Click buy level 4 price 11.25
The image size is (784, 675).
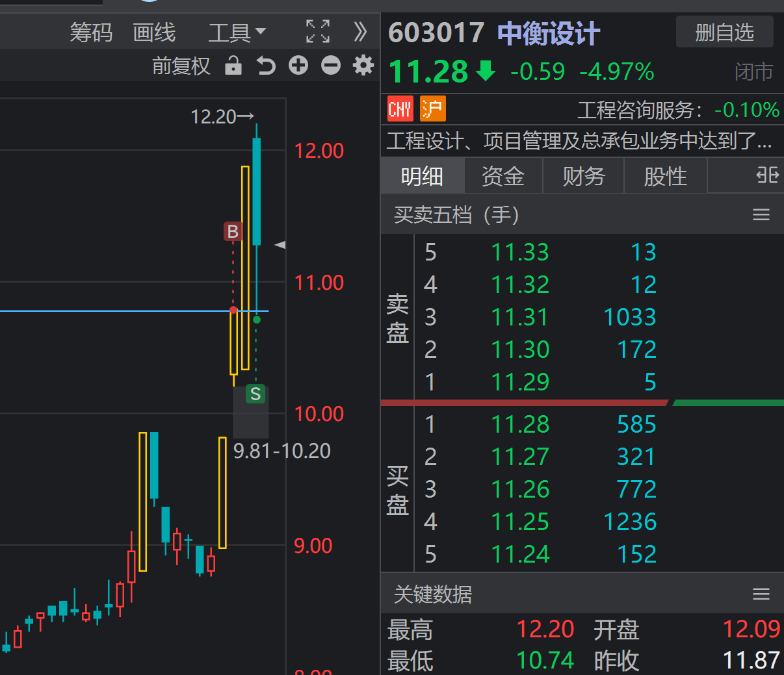[x=520, y=522]
